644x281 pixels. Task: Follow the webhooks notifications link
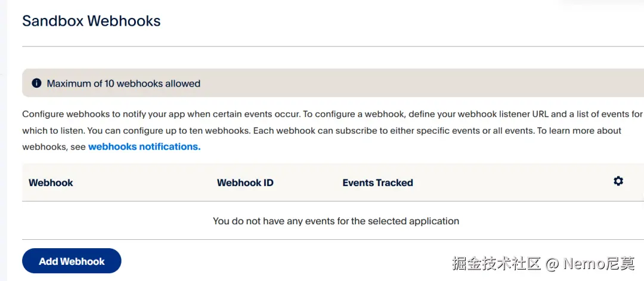pos(144,147)
